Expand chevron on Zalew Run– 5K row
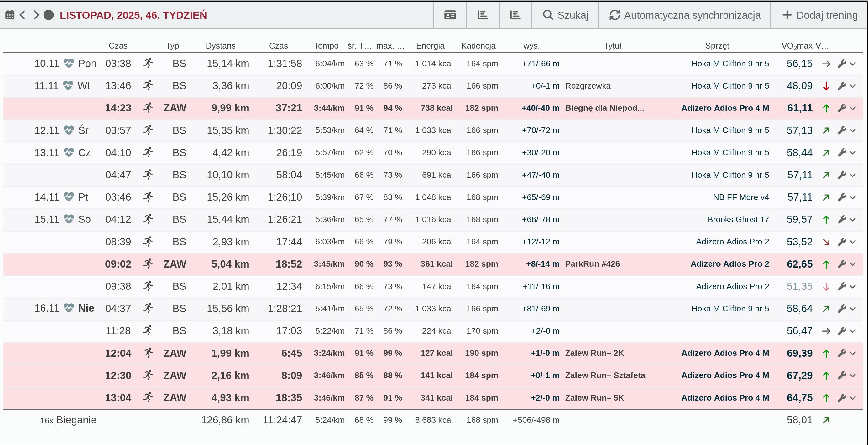Image resolution: width=868 pixels, height=445 pixels. pyautogui.click(x=853, y=398)
